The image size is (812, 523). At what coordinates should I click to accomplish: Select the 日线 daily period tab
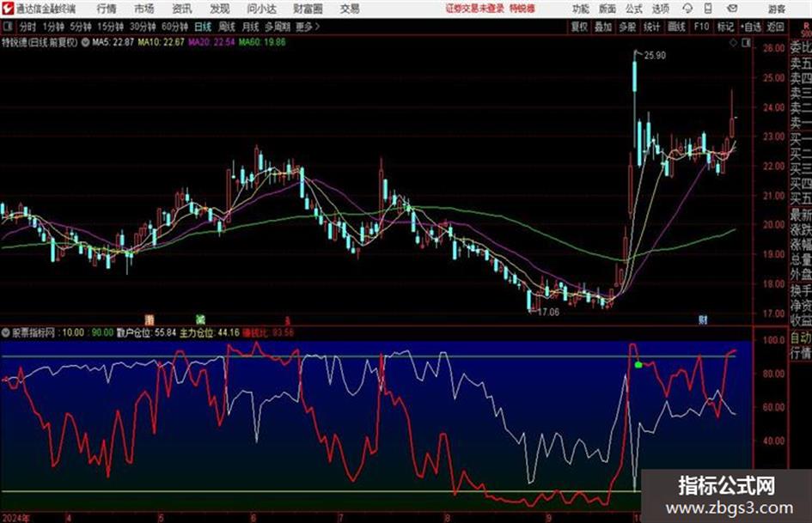point(203,27)
